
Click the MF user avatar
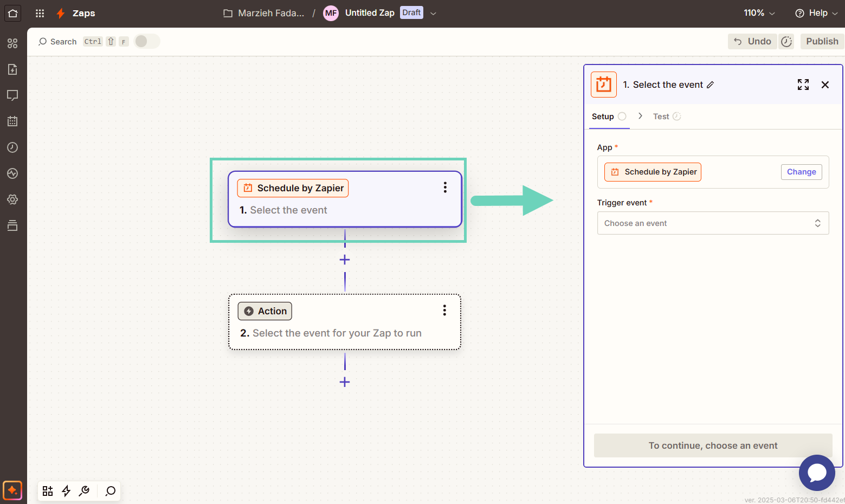coord(331,13)
